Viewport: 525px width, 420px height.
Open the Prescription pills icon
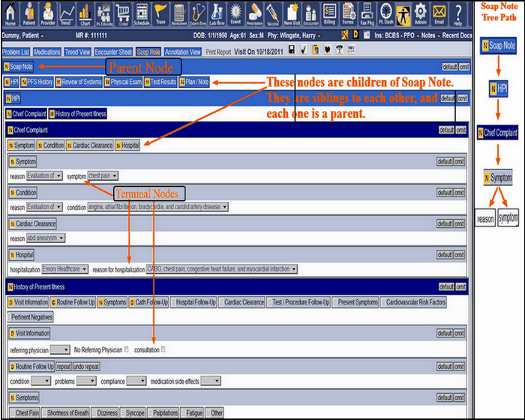point(254,13)
